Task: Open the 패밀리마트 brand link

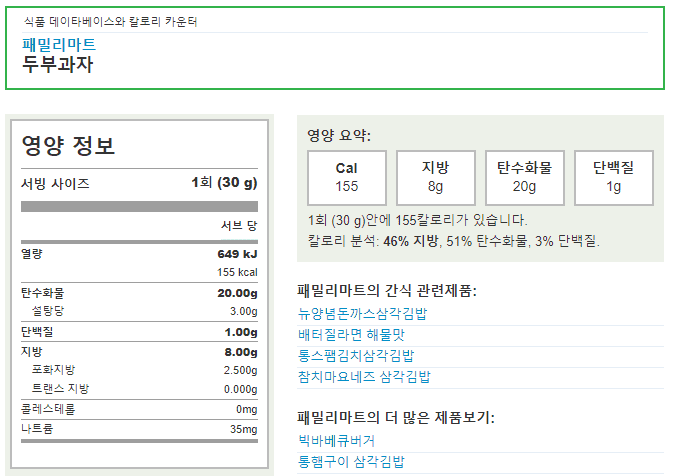Action: click(x=59, y=45)
